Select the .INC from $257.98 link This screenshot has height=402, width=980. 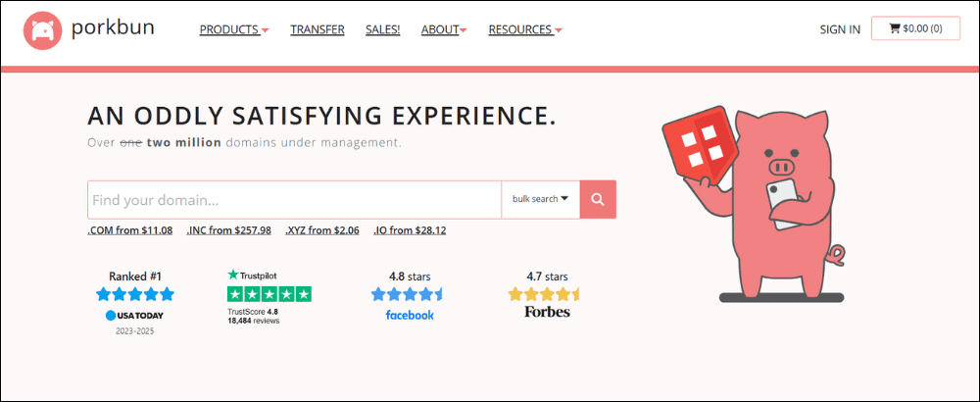[228, 230]
